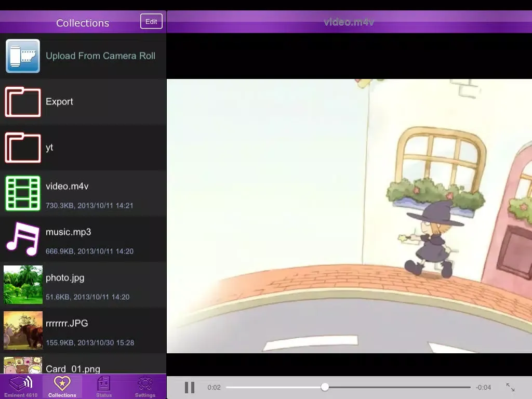Click the video progress slider knob
Viewport: 532px width, 399px height.
tap(325, 387)
